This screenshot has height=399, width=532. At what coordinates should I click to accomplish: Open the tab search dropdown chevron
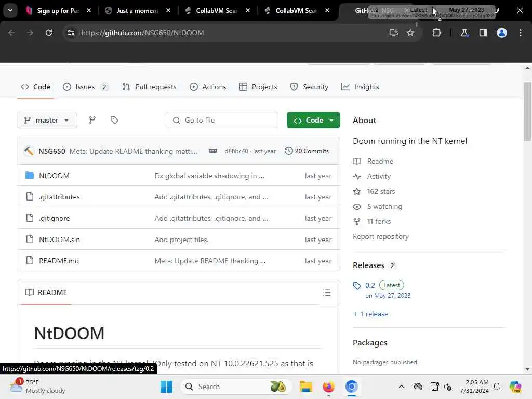[10, 10]
